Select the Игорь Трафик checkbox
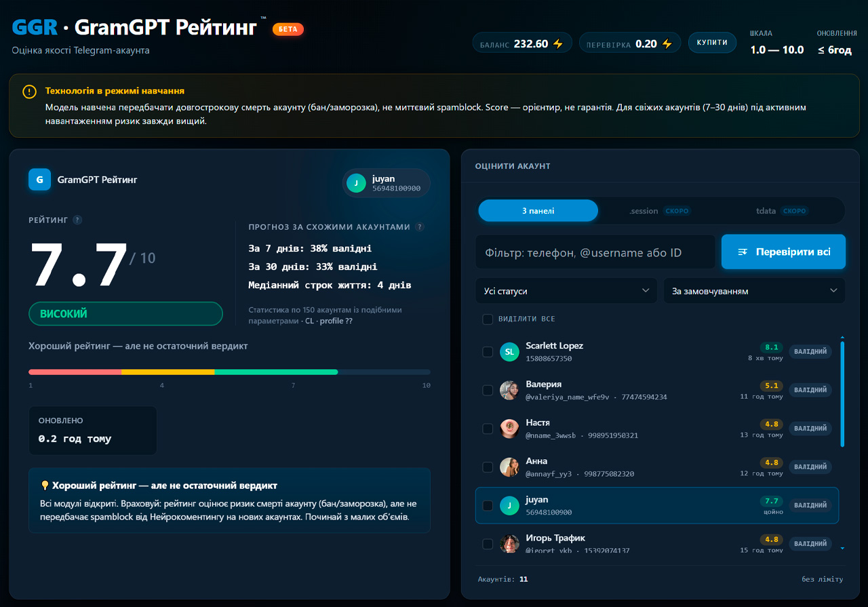Screen dimensions: 868x607 [x=488, y=544]
